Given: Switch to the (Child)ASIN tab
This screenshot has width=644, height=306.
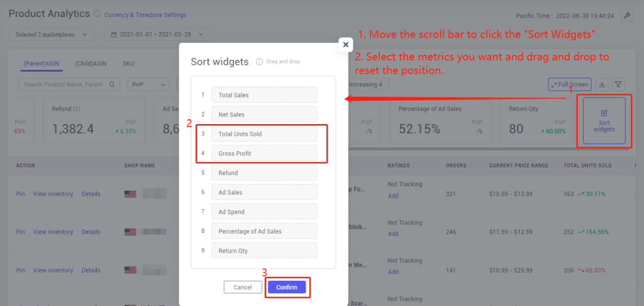Looking at the screenshot, I should (91, 64).
